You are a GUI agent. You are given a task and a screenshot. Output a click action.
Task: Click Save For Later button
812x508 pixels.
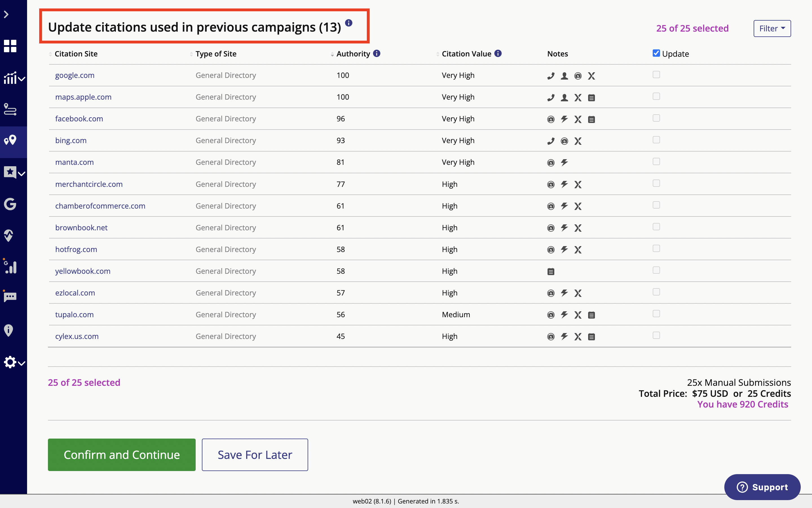tap(255, 455)
